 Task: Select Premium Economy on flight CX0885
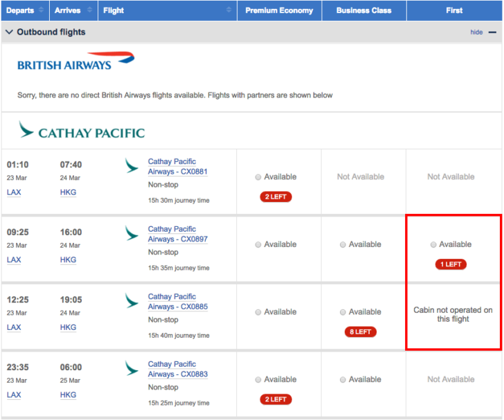[258, 312]
